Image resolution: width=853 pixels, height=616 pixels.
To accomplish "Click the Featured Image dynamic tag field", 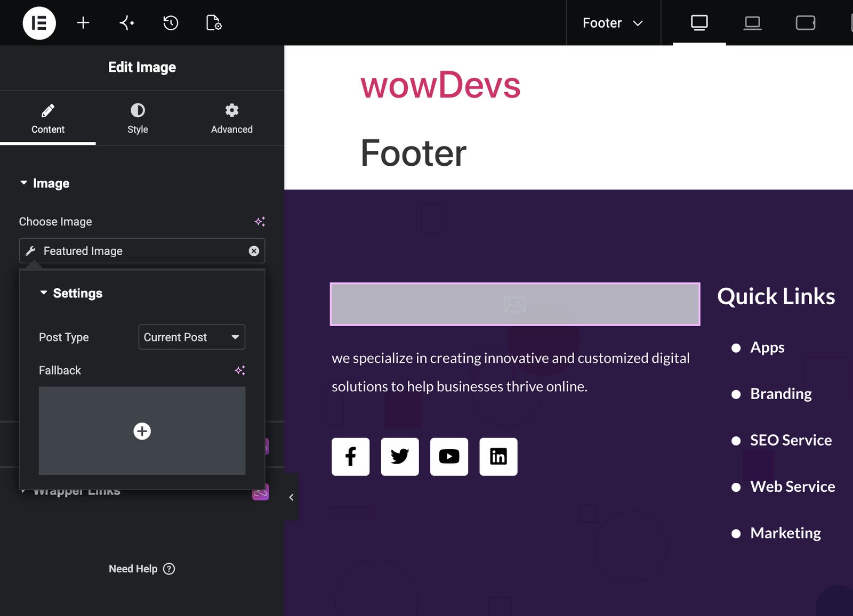I will point(142,251).
